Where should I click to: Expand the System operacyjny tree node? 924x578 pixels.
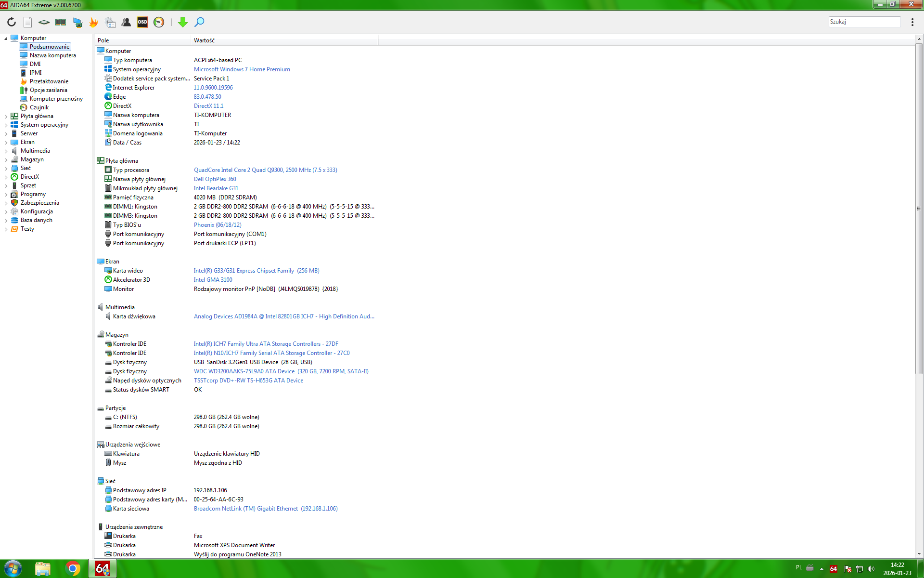[x=6, y=125]
